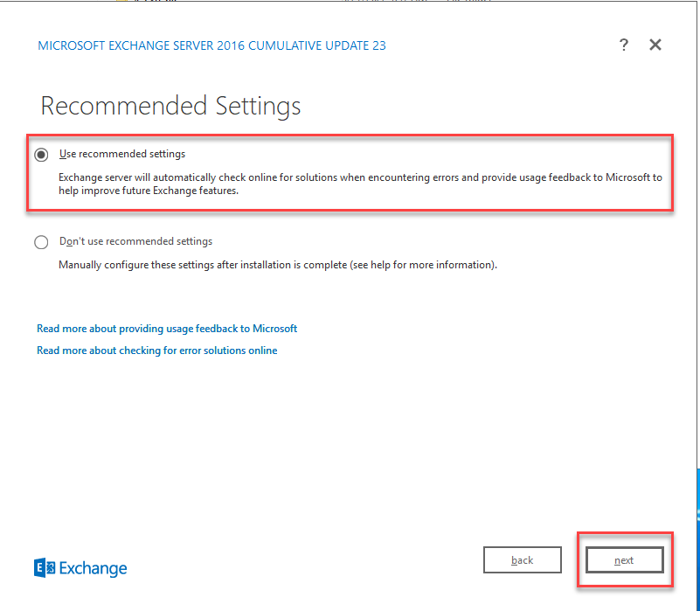The width and height of the screenshot is (700, 611).
Task: Choose the Don't use recommended settings radio button
Action: pyautogui.click(x=41, y=242)
